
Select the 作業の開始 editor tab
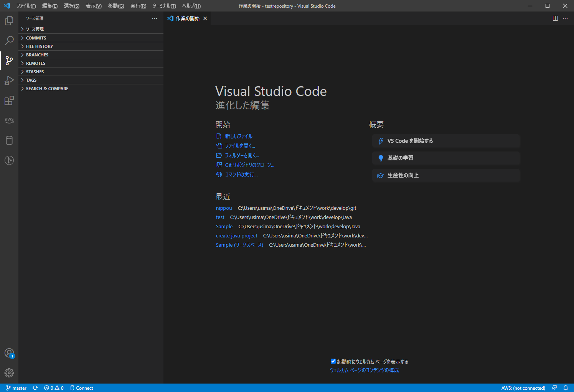[x=187, y=18]
